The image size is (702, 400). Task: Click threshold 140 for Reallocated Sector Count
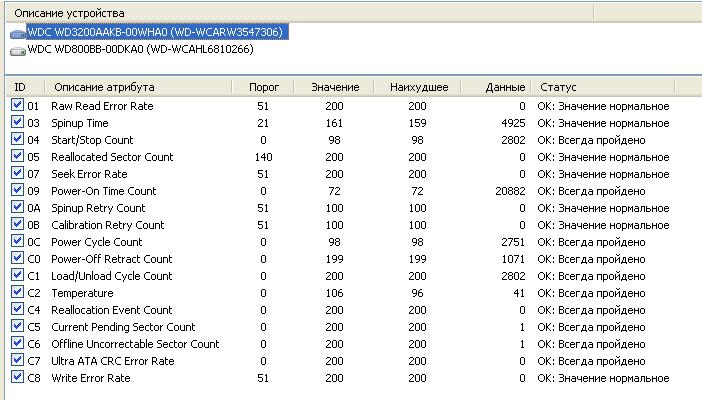(x=263, y=157)
